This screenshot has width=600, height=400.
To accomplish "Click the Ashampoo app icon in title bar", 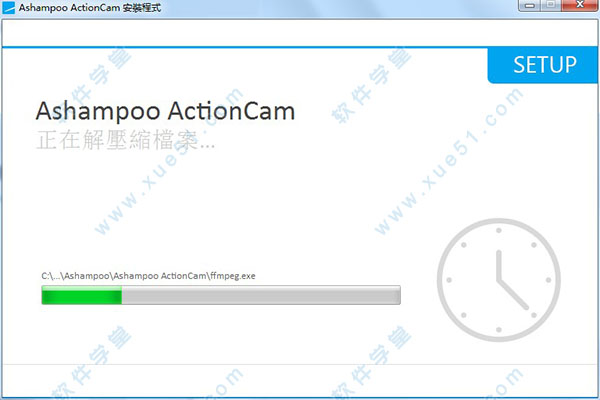I will 8,7.
